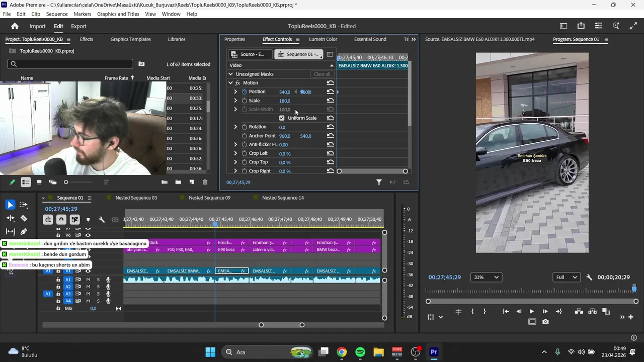This screenshot has height=362, width=644.
Task: Toggle Linked Selection in the timeline
Action: tap(74, 219)
